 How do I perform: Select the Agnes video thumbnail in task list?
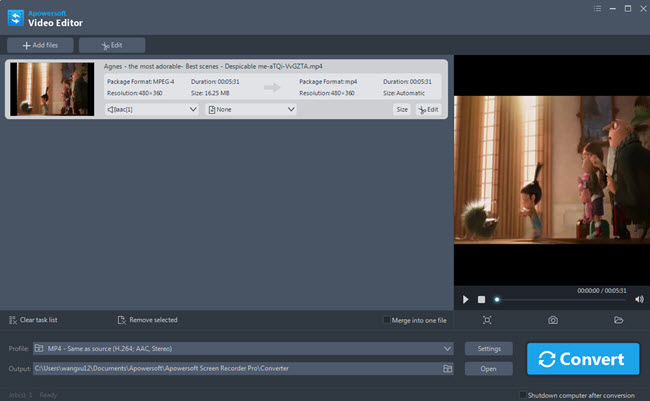(x=52, y=89)
